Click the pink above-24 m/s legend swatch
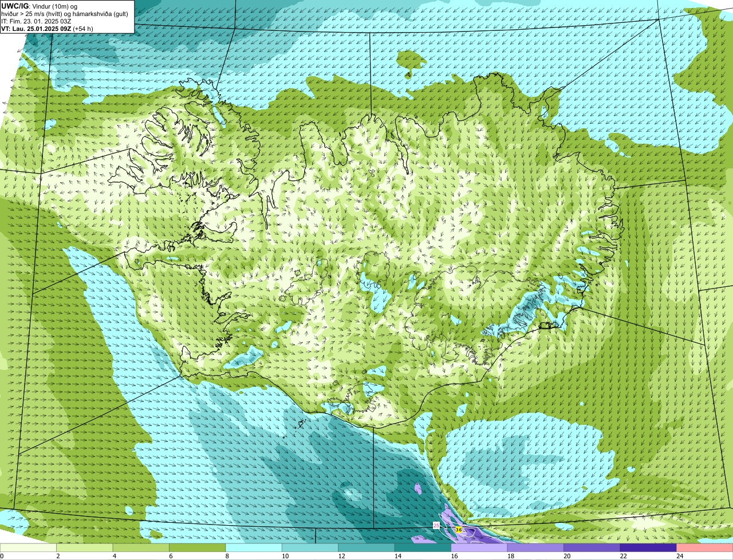Viewport: 733px width, 560px height. (x=705, y=548)
